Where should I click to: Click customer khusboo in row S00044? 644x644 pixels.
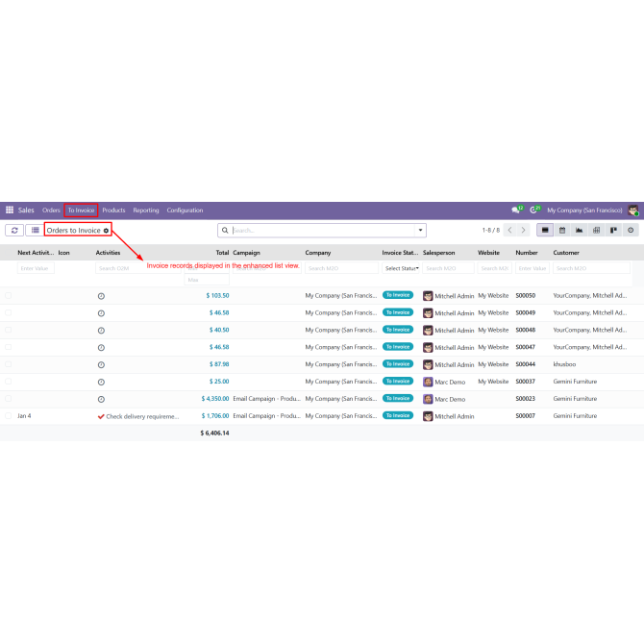(564, 364)
